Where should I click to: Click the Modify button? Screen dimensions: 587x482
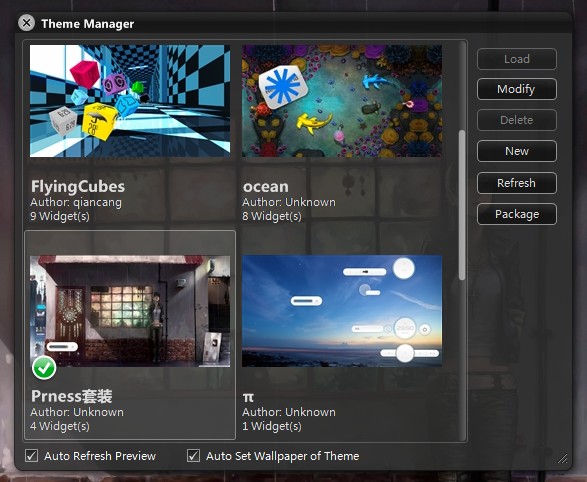click(x=517, y=89)
